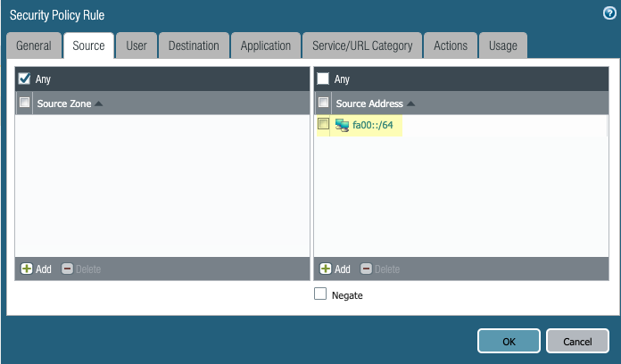The image size is (621, 364).
Task: Click the Add label under Source Zone
Action: (44, 269)
